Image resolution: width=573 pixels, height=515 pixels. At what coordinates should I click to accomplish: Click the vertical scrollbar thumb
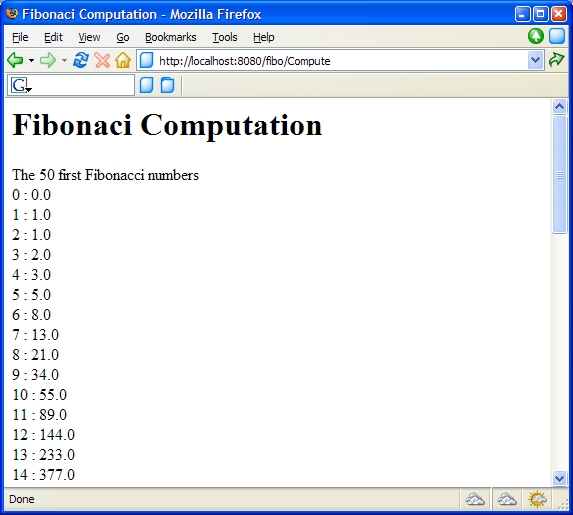(x=559, y=174)
